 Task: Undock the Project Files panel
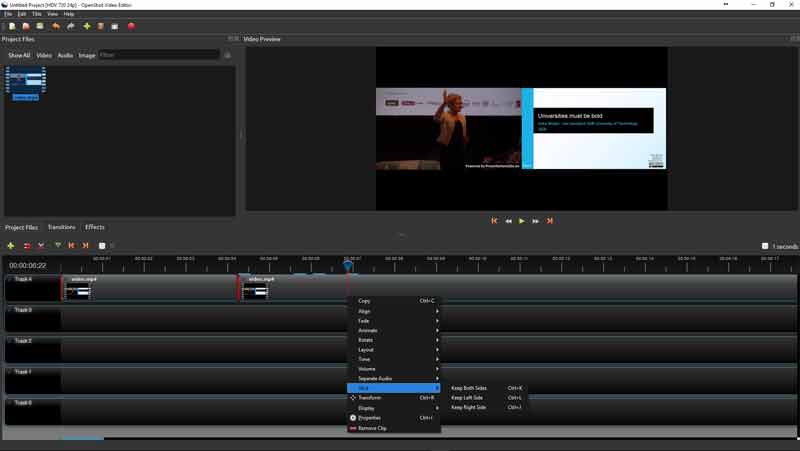tap(231, 39)
